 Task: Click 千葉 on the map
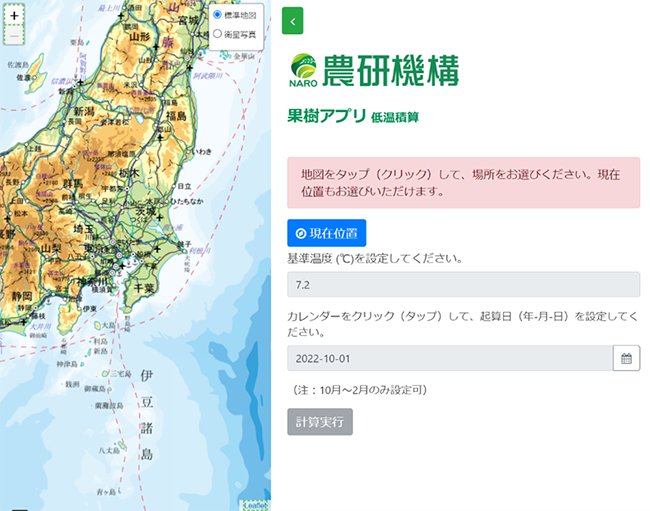[x=143, y=288]
